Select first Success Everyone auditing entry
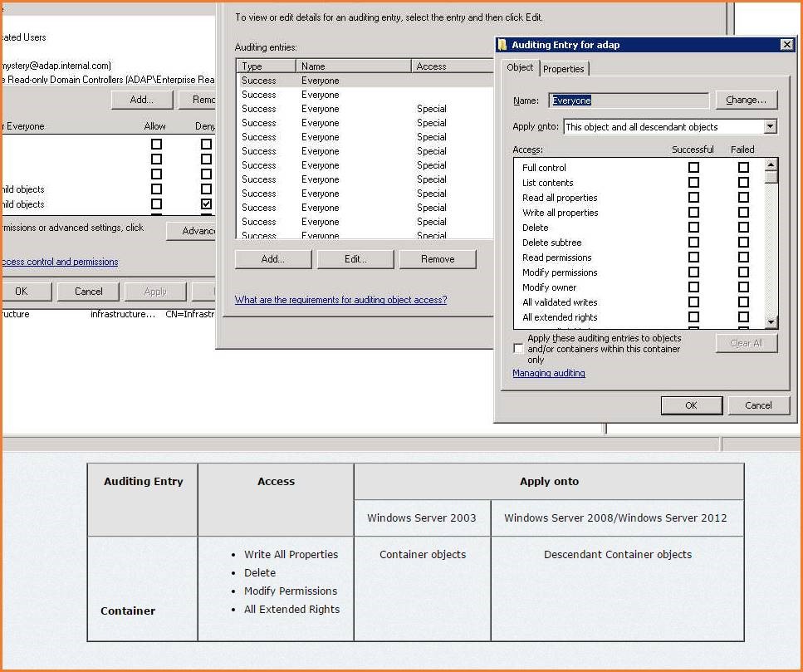Viewport: 803px width, 672px height. coord(365,81)
